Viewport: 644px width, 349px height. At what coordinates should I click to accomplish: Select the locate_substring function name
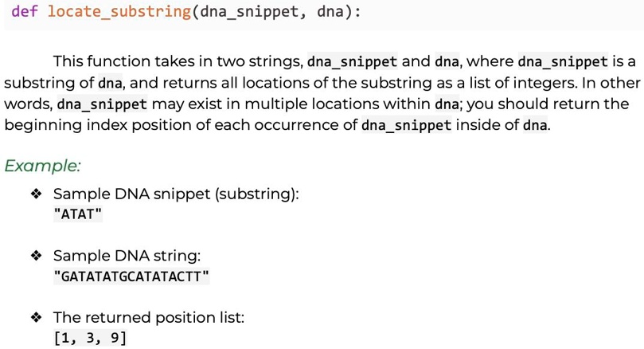click(119, 11)
